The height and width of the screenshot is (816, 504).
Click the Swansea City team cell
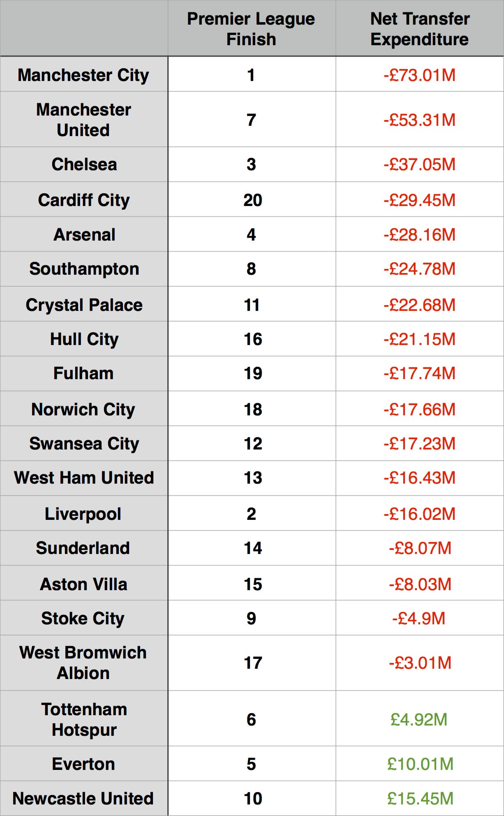click(83, 443)
